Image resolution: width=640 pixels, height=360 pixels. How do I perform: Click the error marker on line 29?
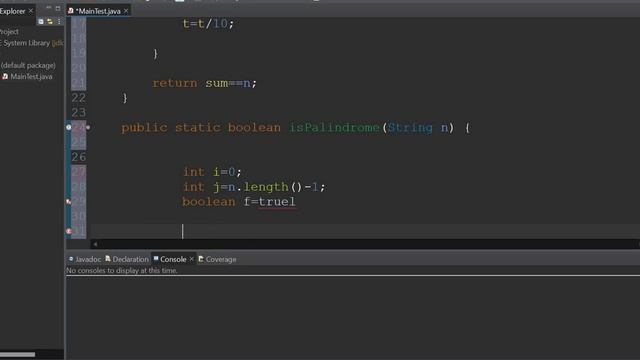tap(69, 202)
